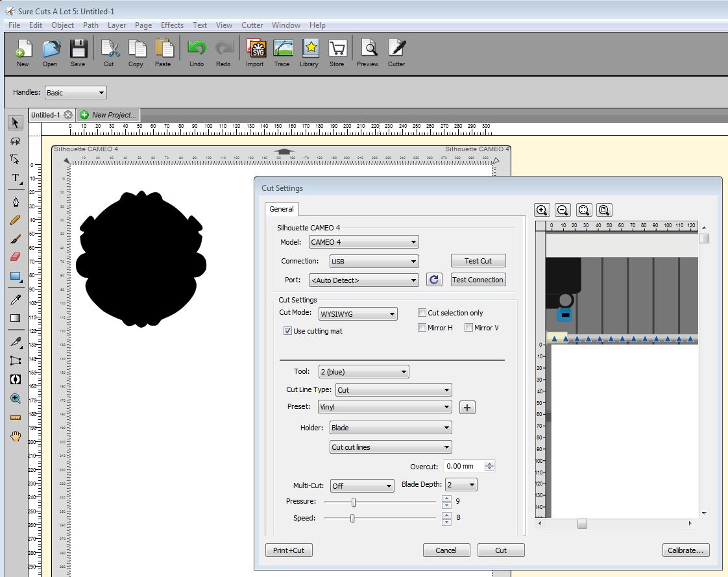Open the Model CAMEO 4 dropdown

coord(363,242)
